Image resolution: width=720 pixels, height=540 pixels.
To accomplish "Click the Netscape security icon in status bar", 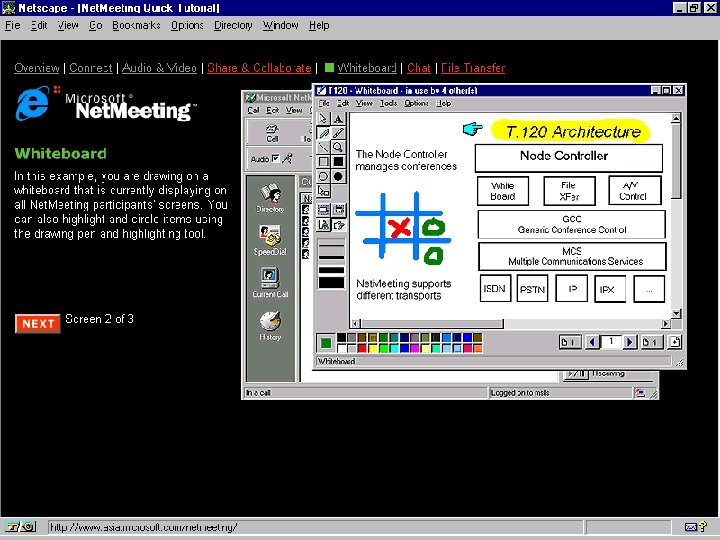I will (x=19, y=527).
